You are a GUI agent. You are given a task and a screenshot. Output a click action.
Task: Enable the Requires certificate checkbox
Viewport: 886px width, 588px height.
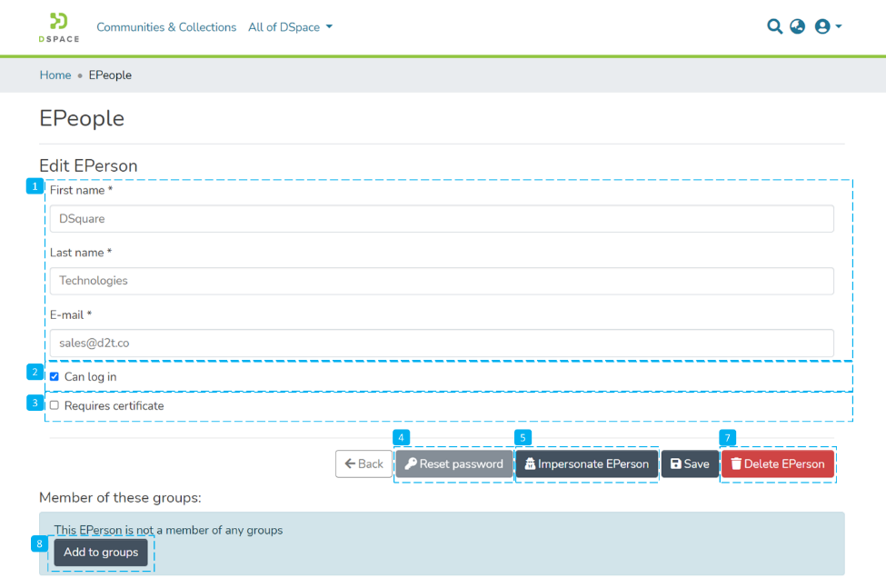tap(54, 405)
